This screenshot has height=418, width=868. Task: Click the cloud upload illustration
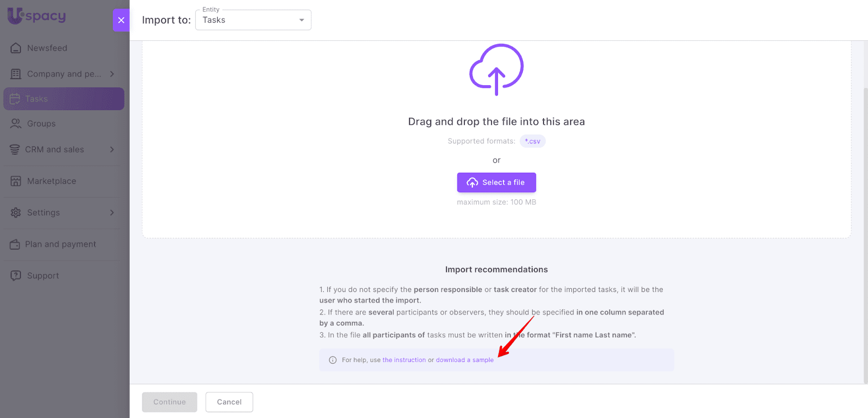[496, 69]
